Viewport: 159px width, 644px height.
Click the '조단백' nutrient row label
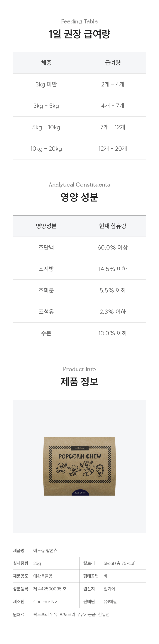pyautogui.click(x=46, y=247)
